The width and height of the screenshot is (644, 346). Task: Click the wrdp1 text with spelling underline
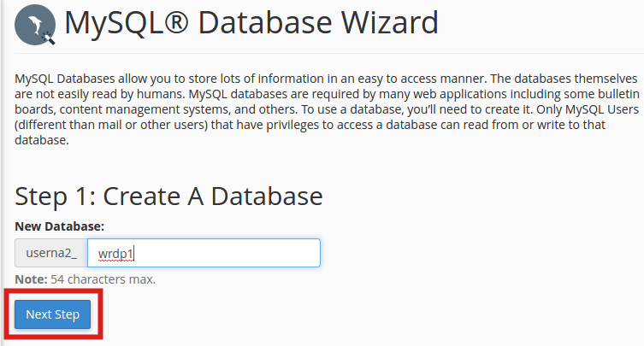(x=117, y=254)
